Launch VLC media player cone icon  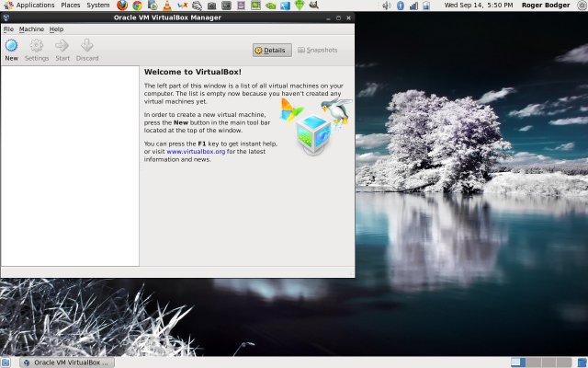tap(167, 6)
